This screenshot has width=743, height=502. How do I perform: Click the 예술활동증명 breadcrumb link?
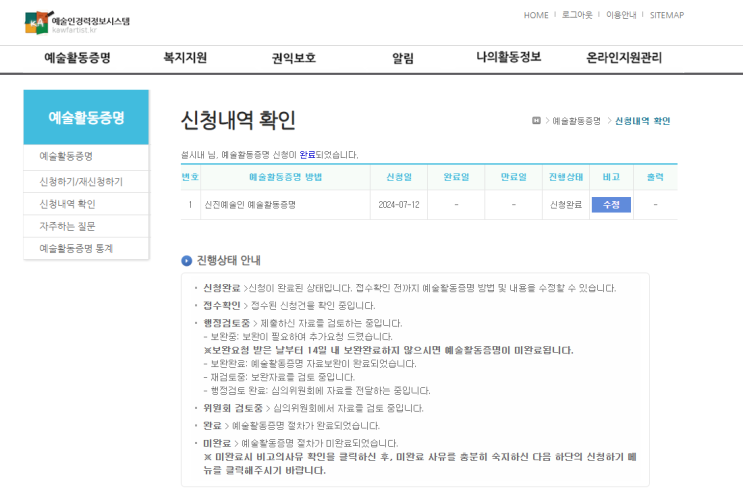(x=576, y=121)
